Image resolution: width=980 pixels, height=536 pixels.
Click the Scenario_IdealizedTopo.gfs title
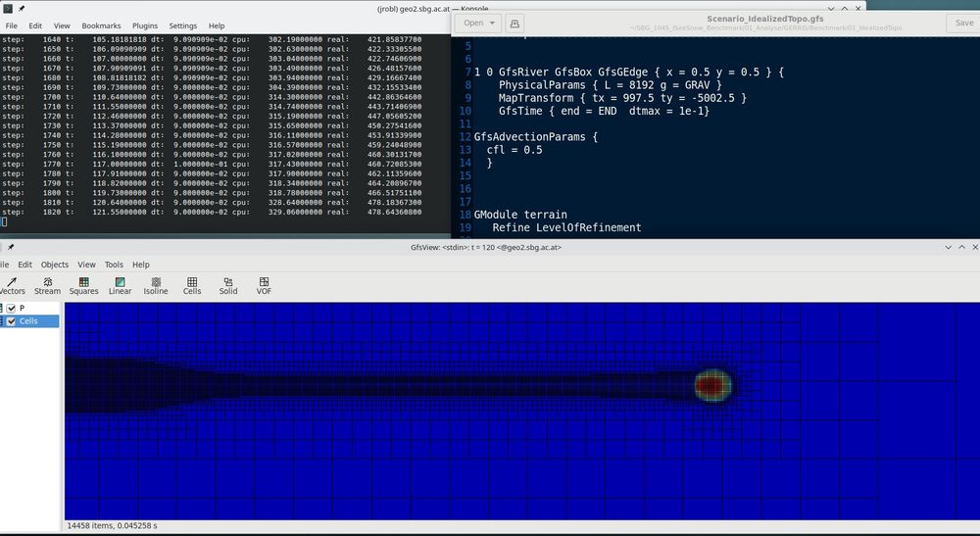pyautogui.click(x=765, y=19)
